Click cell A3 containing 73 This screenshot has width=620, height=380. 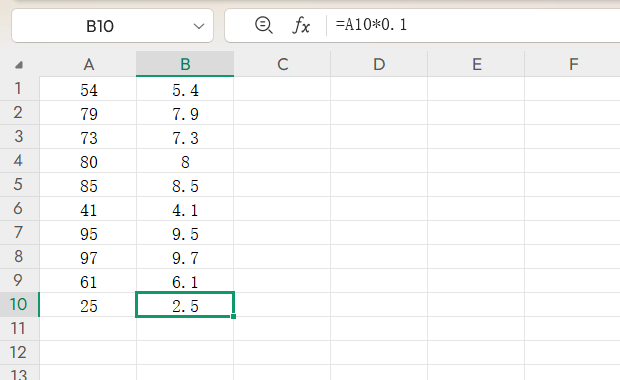point(88,137)
